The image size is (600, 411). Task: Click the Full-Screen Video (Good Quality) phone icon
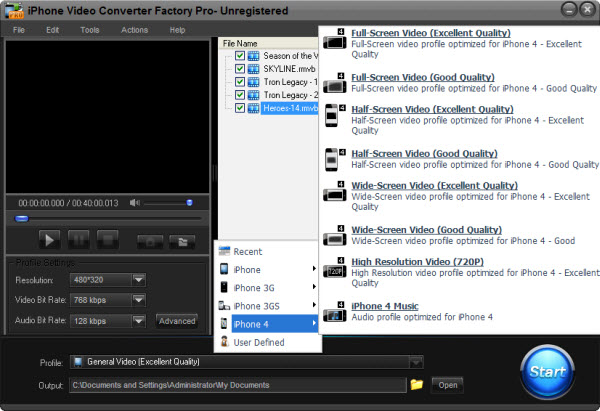[x=334, y=83]
